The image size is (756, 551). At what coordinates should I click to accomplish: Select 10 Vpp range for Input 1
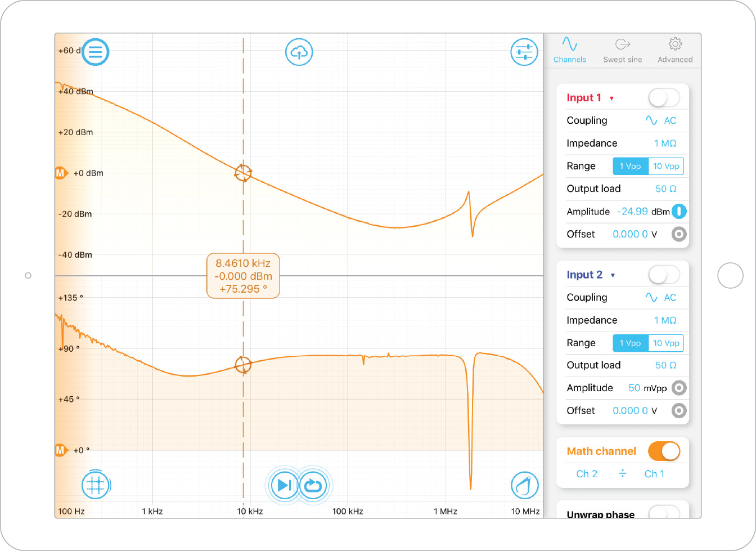[666, 166]
